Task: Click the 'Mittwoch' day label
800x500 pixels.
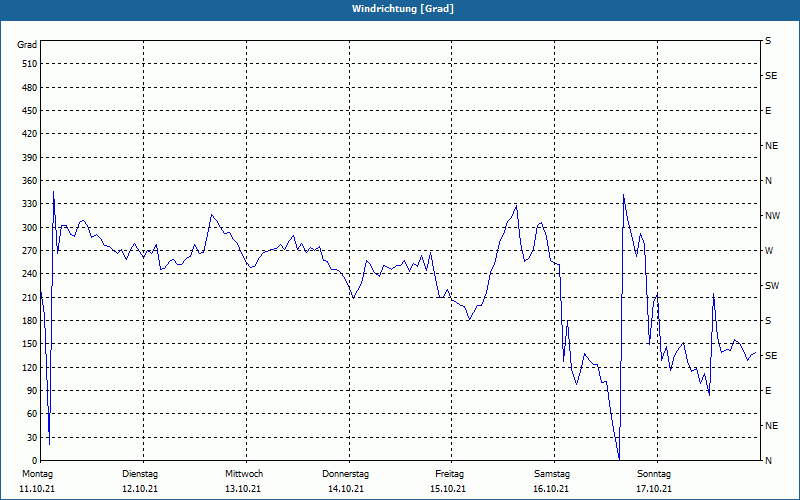Action: pos(244,474)
